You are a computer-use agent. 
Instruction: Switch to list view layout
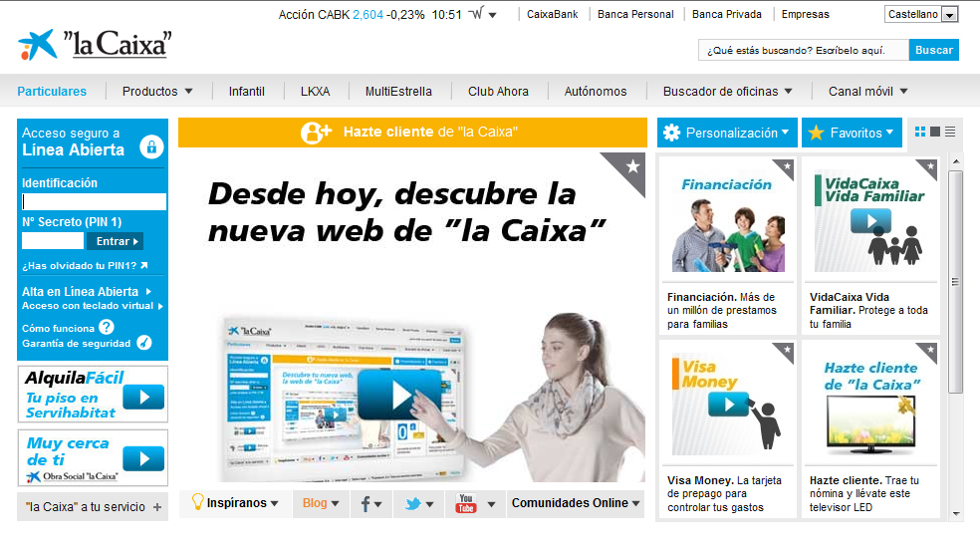click(x=950, y=133)
